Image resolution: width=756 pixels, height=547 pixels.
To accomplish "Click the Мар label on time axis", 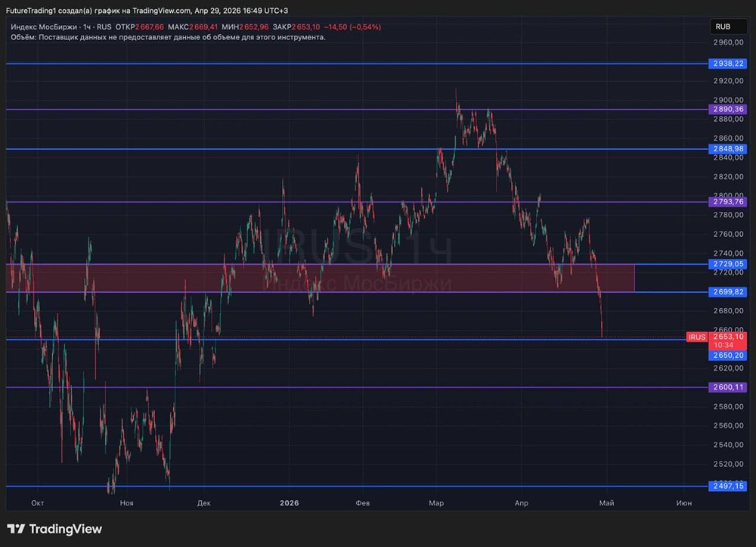I will point(436,503).
